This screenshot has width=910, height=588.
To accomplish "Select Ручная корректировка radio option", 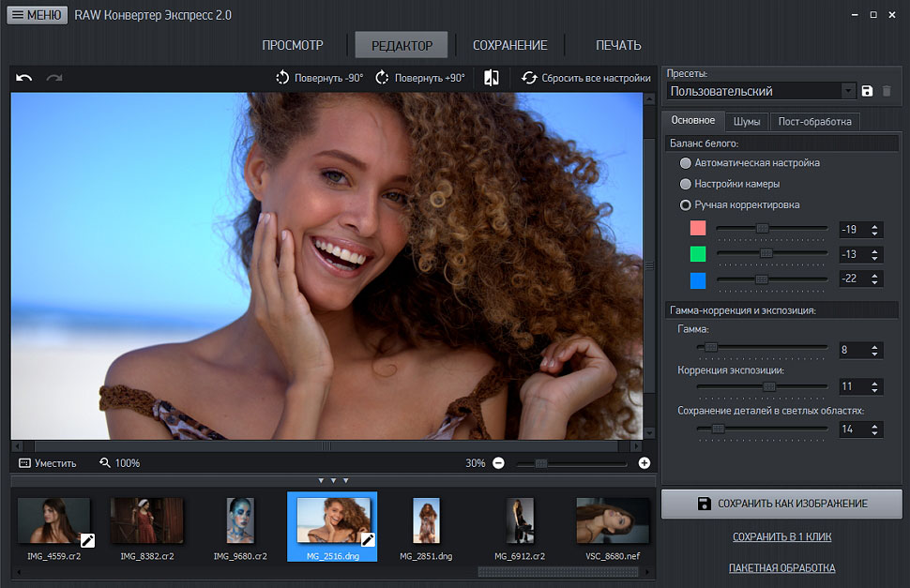I will tap(686, 204).
